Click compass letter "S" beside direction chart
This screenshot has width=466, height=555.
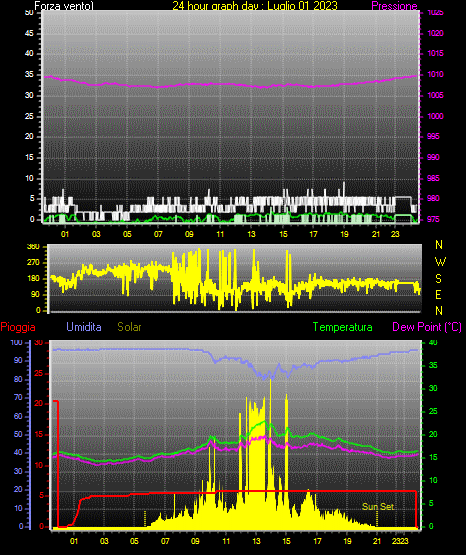(x=438, y=279)
